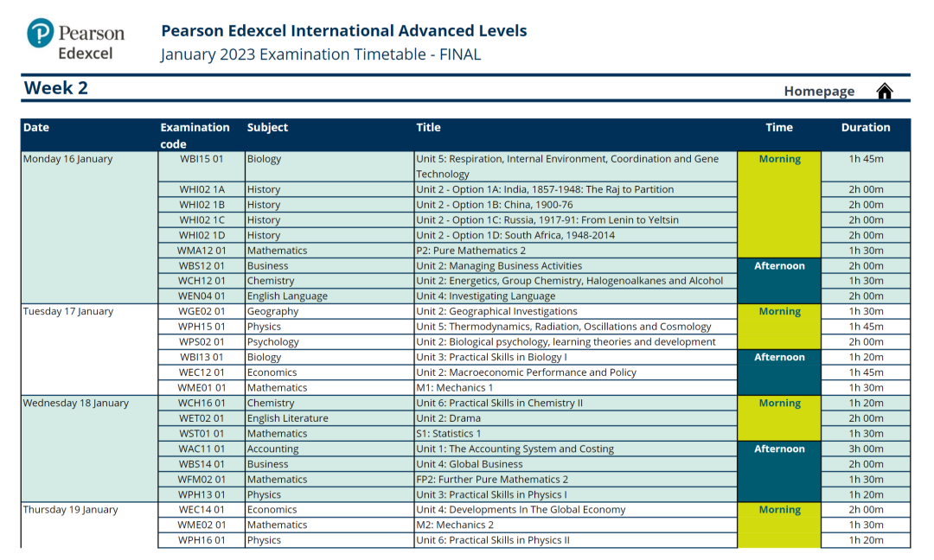The height and width of the screenshot is (560, 934).
Task: Select the title 'Unit 4: Investigating Language'
Action: tap(485, 296)
